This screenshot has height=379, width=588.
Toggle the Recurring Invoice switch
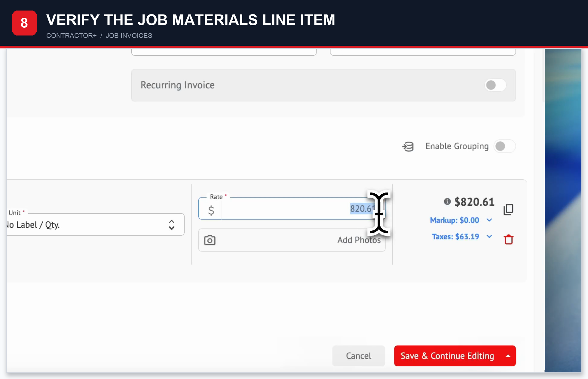click(495, 85)
